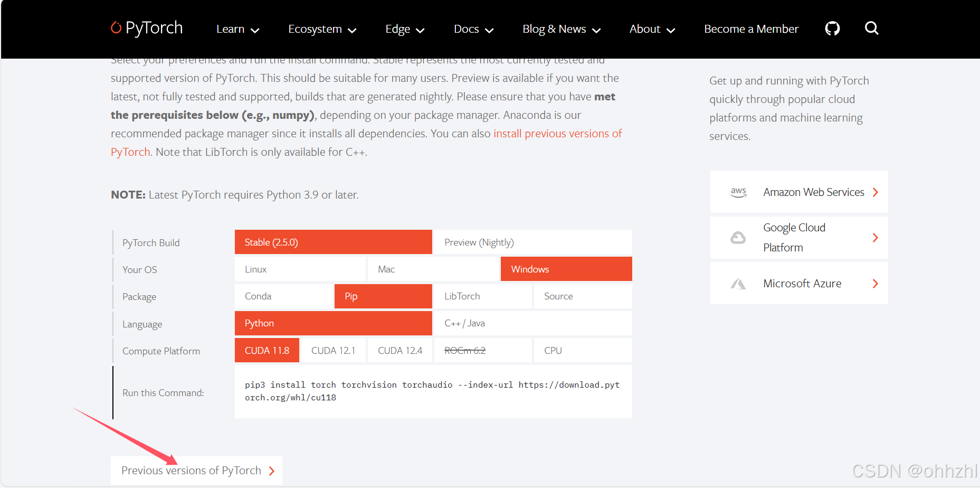Select Source package option

pyautogui.click(x=583, y=296)
